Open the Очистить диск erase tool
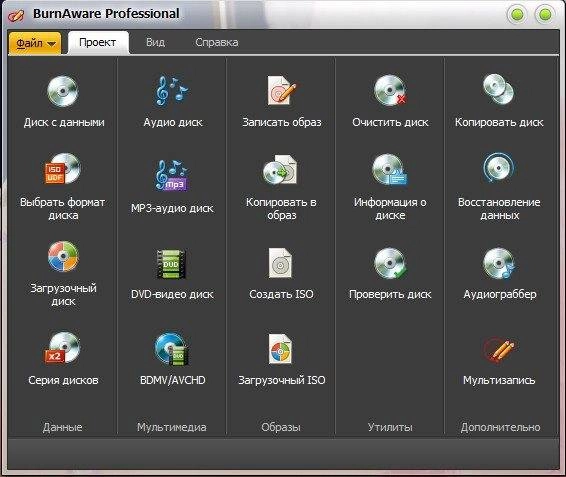The image size is (566, 477). coord(390,102)
